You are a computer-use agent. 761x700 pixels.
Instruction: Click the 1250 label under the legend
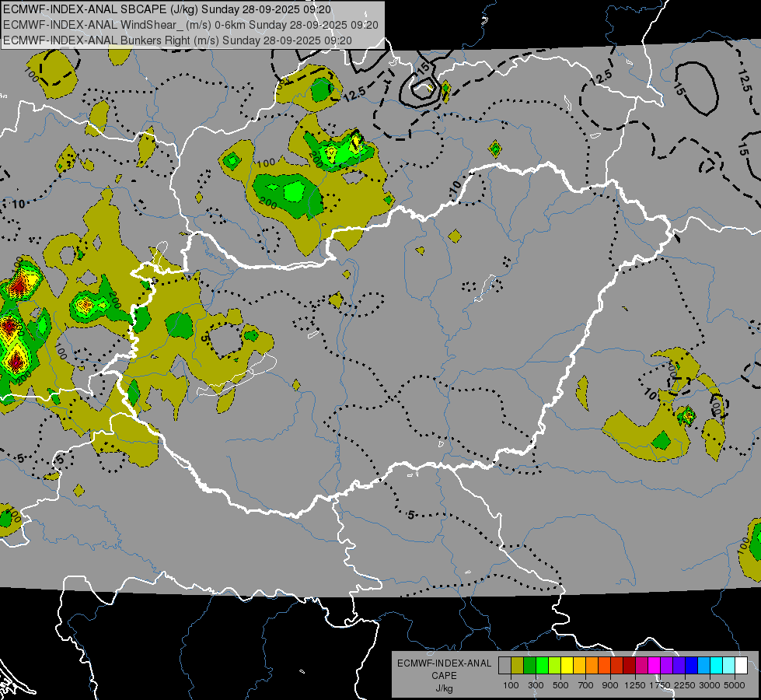635,685
